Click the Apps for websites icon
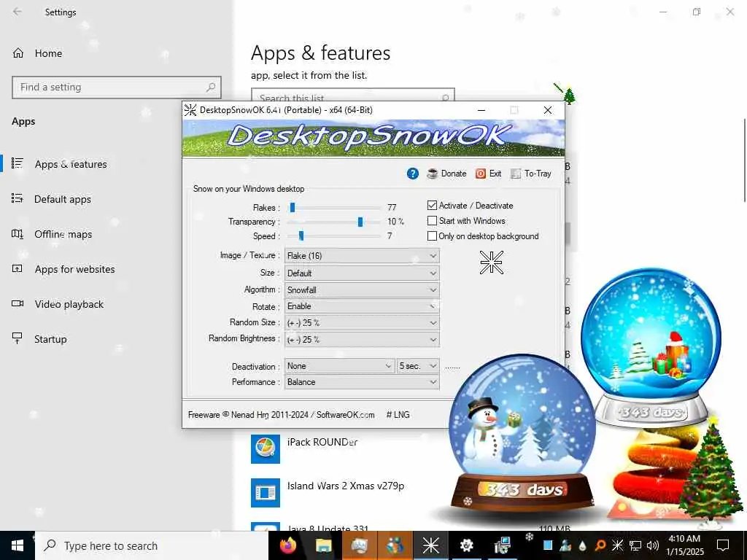The height and width of the screenshot is (560, 747). (18, 268)
